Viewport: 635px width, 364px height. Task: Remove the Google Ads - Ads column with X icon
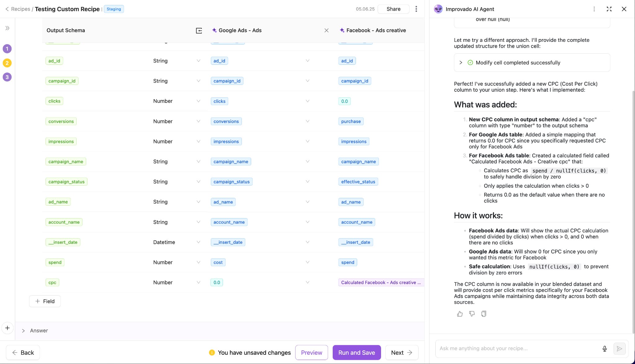coord(326,30)
